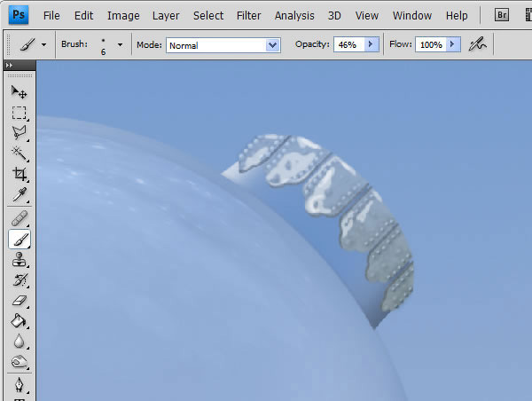Select the Sponge tool
Viewport: 532px width, 401px height.
point(19,362)
